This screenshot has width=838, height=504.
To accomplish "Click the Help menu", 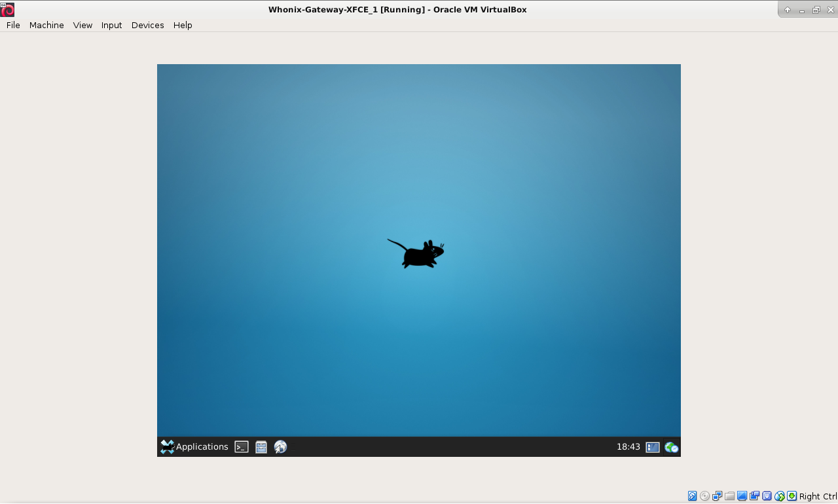I will [183, 25].
